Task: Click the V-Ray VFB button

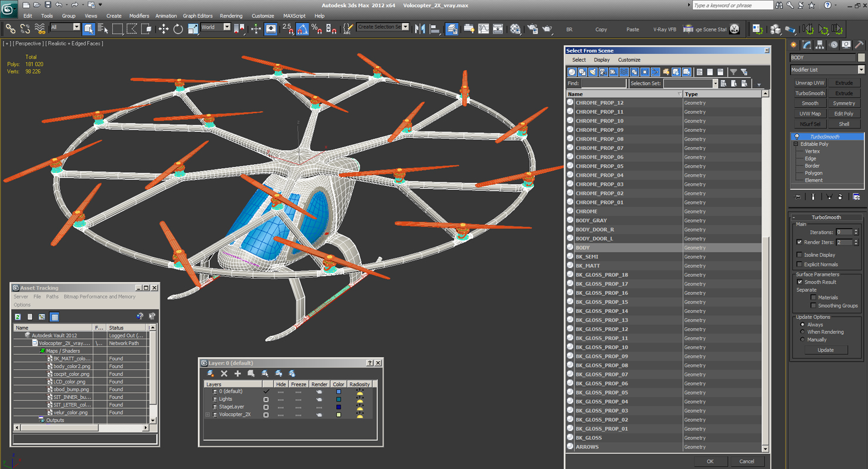Action: pos(664,29)
